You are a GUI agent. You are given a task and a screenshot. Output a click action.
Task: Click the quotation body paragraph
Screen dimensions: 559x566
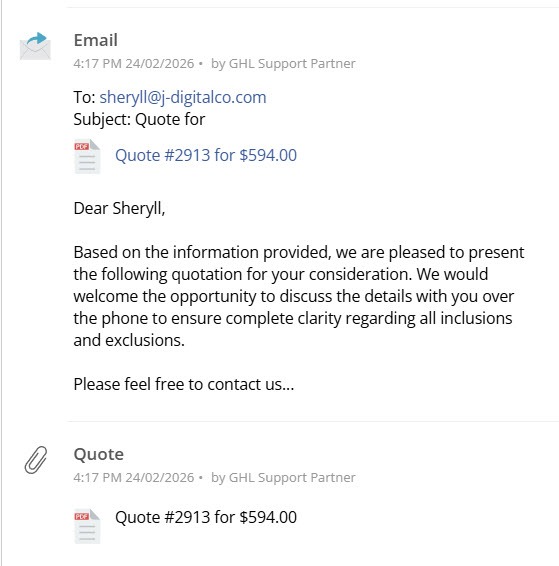pos(299,296)
